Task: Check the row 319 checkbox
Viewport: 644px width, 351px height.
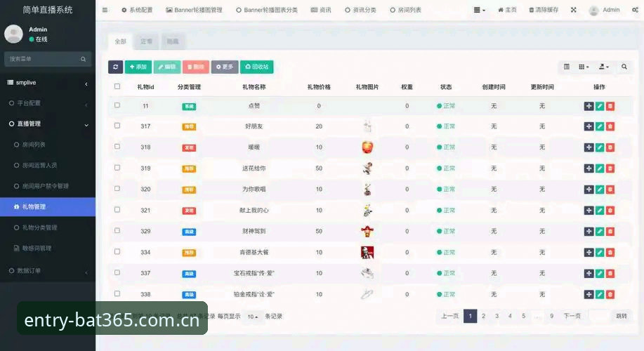Action: pos(117,168)
